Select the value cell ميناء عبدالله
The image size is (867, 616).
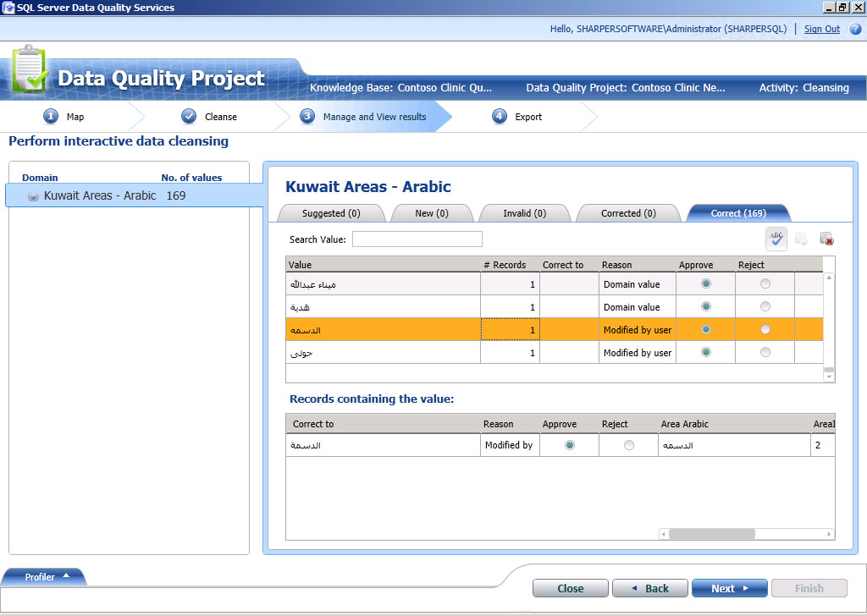[384, 284]
